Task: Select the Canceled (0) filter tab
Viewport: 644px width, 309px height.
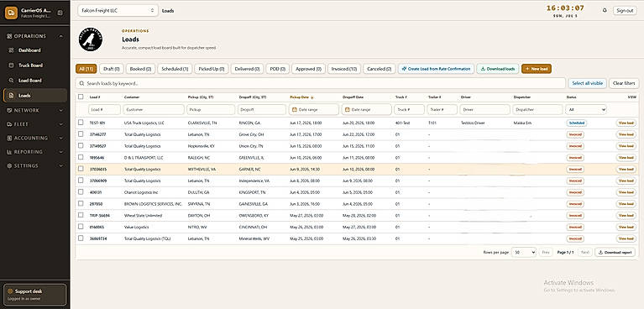Action: click(x=379, y=69)
